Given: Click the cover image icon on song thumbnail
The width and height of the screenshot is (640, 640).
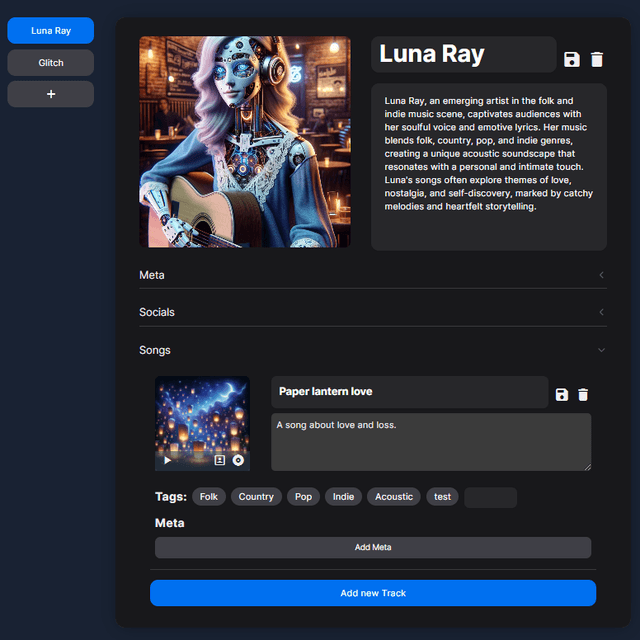Looking at the screenshot, I should point(220,461).
